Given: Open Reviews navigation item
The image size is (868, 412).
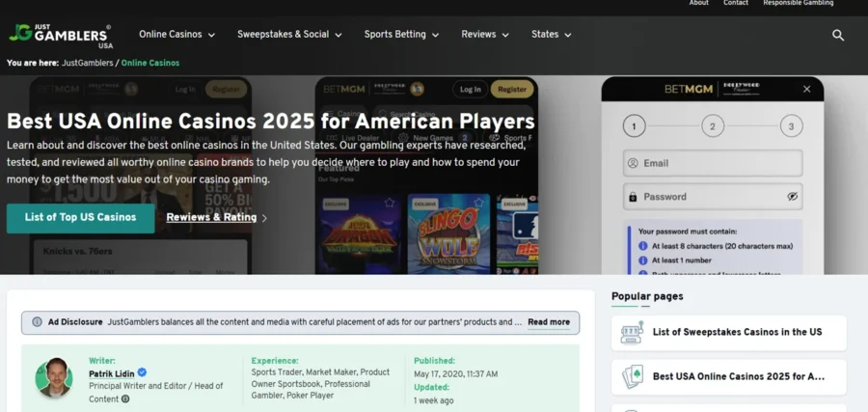Looking at the screenshot, I should point(478,35).
